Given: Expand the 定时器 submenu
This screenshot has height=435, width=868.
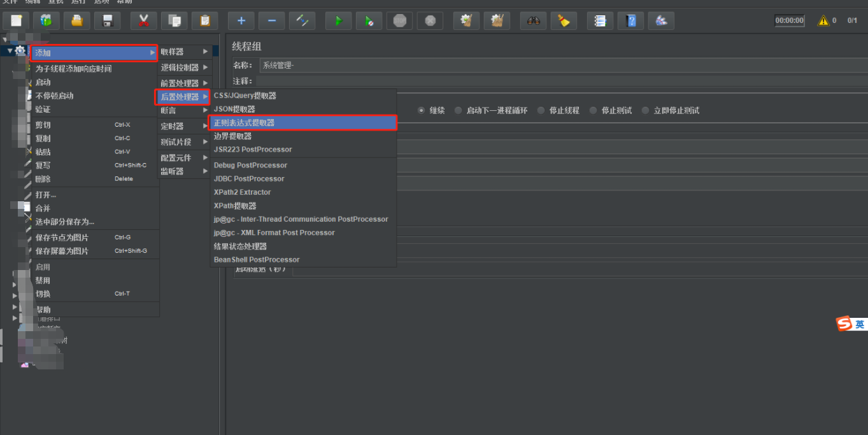Looking at the screenshot, I should tap(184, 126).
